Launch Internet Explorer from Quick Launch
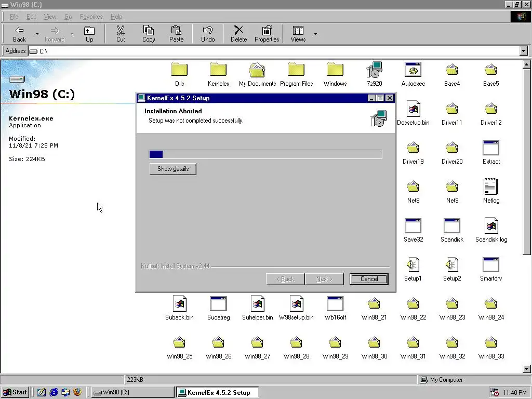 pyautogui.click(x=54, y=392)
